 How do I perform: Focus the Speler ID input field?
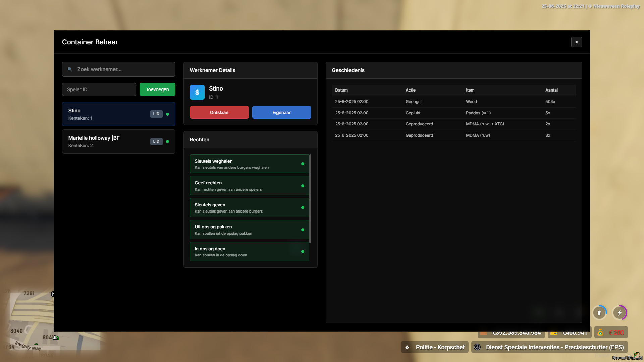click(99, 89)
